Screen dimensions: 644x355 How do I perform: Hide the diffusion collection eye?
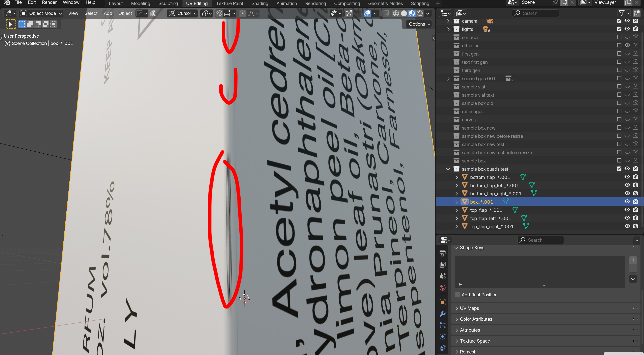[x=627, y=45]
